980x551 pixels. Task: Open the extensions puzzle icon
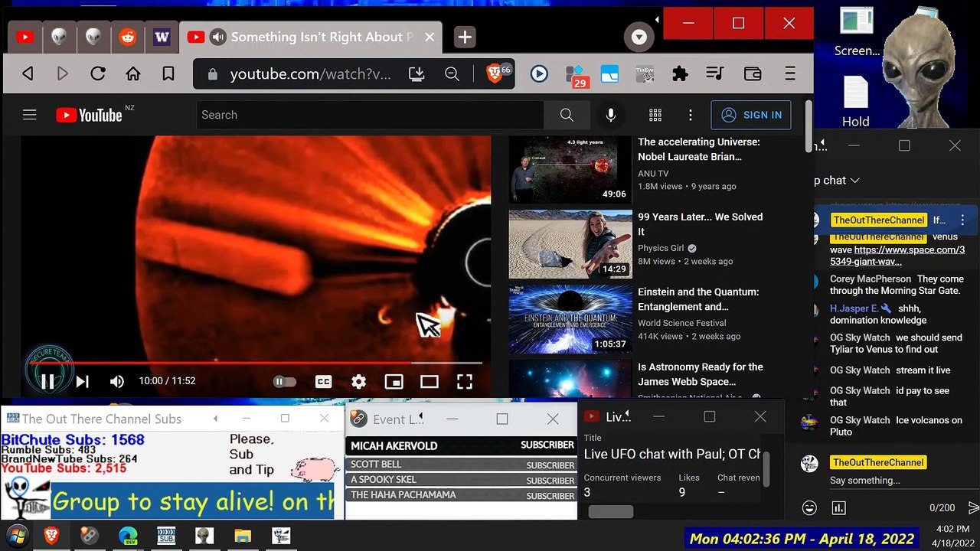tap(680, 74)
